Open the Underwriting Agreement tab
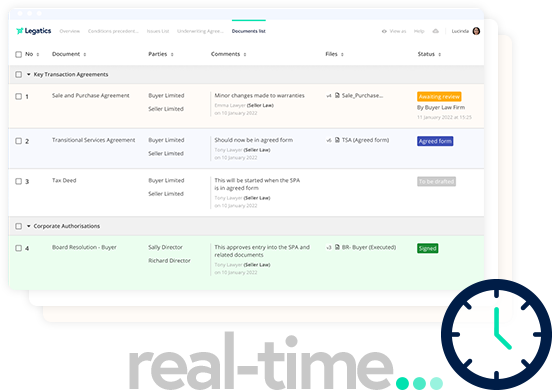This screenshot has width=552, height=390. click(200, 31)
